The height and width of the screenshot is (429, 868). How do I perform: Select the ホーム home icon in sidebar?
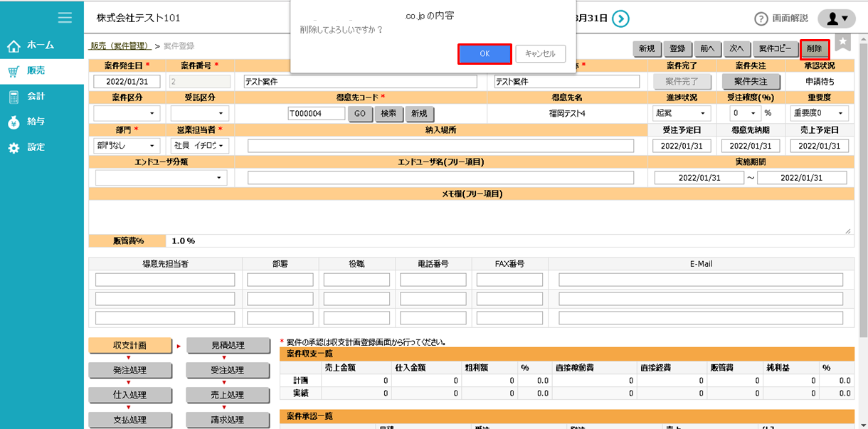point(15,44)
